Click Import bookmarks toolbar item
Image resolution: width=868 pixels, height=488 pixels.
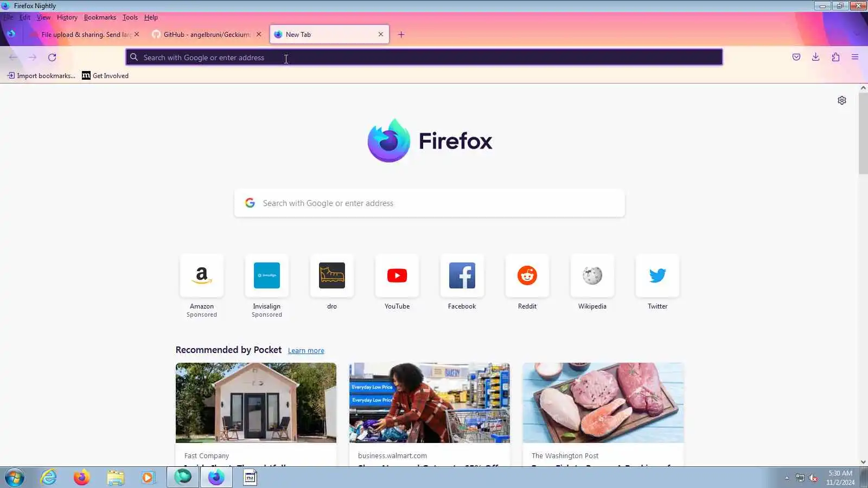pyautogui.click(x=41, y=76)
